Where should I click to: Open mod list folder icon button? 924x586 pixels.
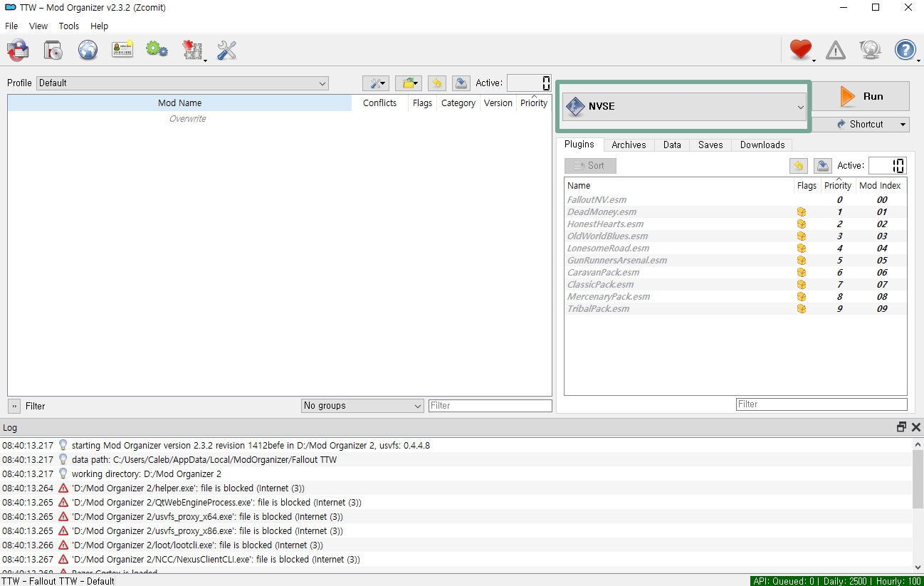(x=409, y=83)
